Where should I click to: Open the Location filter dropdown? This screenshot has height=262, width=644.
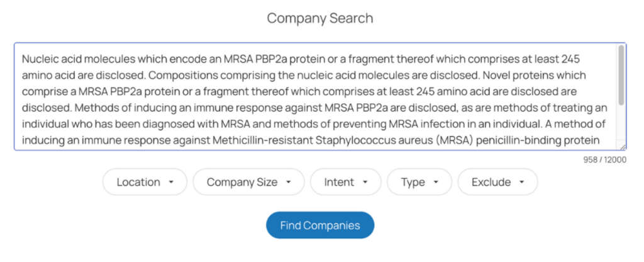point(145,182)
